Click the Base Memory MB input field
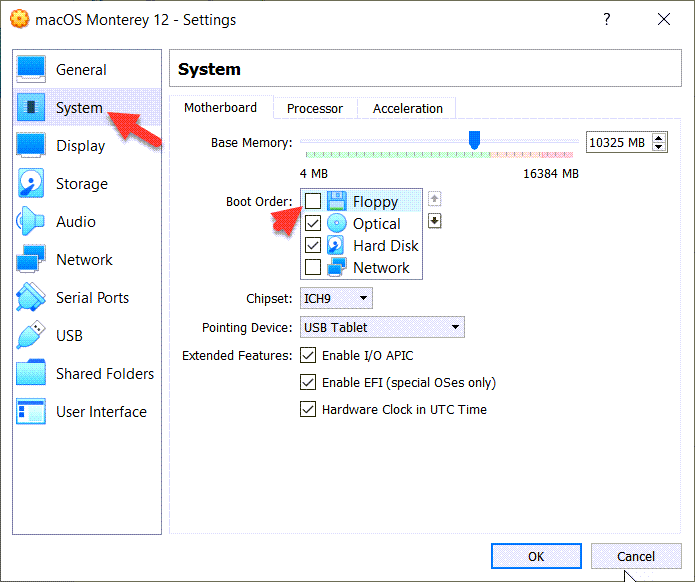The height and width of the screenshot is (582, 695). [x=617, y=143]
